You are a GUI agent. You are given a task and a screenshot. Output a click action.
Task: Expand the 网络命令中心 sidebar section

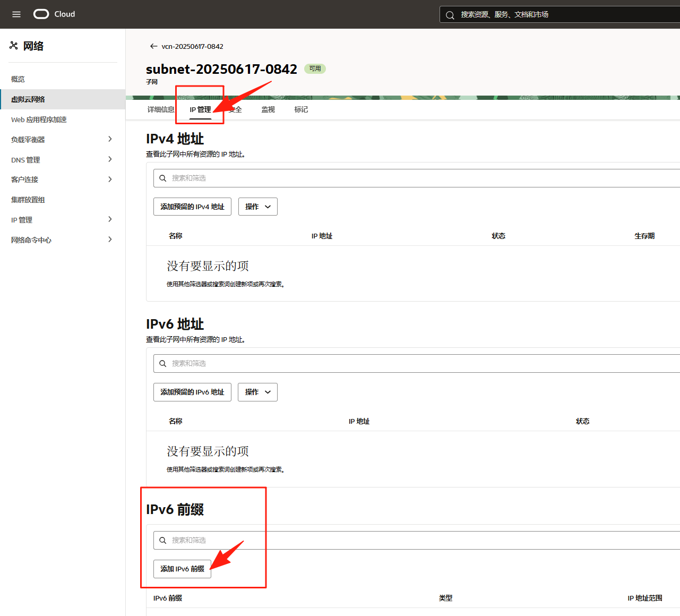[110, 239]
